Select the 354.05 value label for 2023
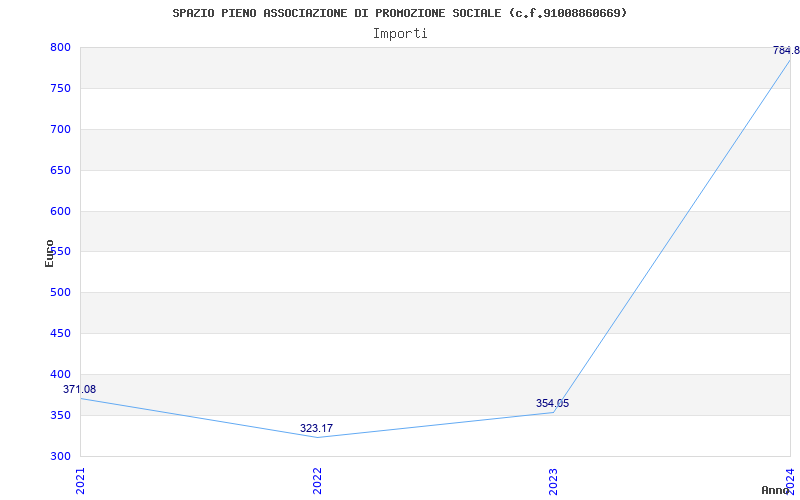 pyautogui.click(x=553, y=404)
